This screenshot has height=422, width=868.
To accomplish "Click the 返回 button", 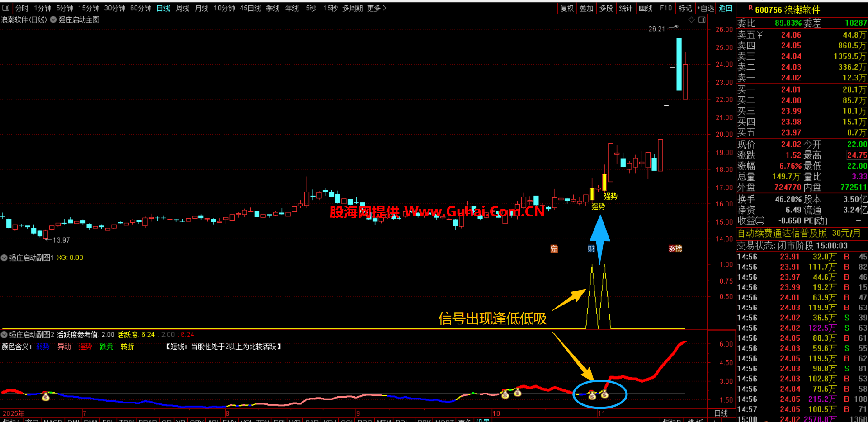I will click(725, 8).
